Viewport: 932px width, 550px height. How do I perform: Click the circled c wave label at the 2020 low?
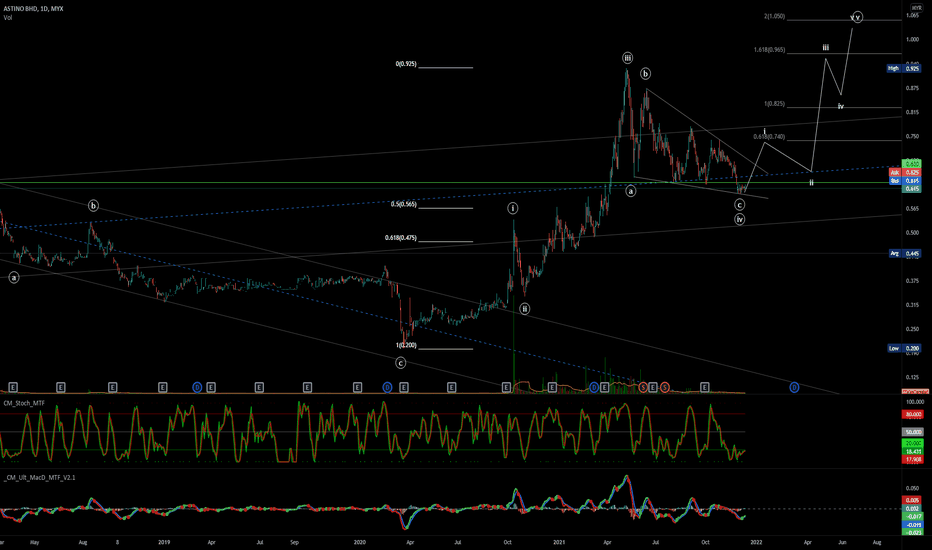pos(401,363)
